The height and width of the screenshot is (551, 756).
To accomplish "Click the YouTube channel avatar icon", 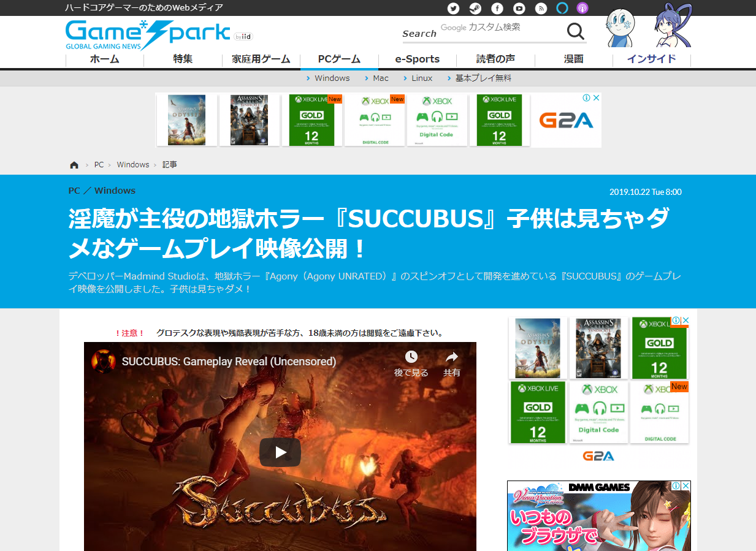I will tap(104, 360).
